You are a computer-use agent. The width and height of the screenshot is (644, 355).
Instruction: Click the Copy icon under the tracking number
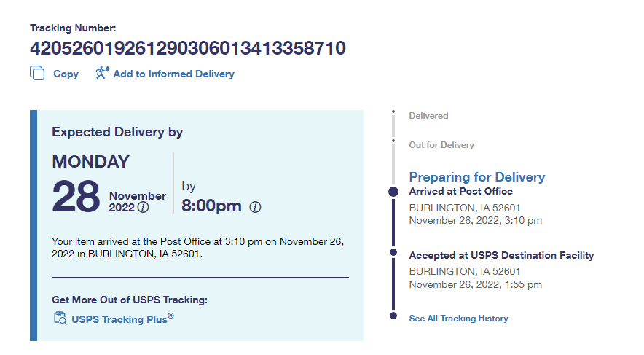(x=37, y=73)
